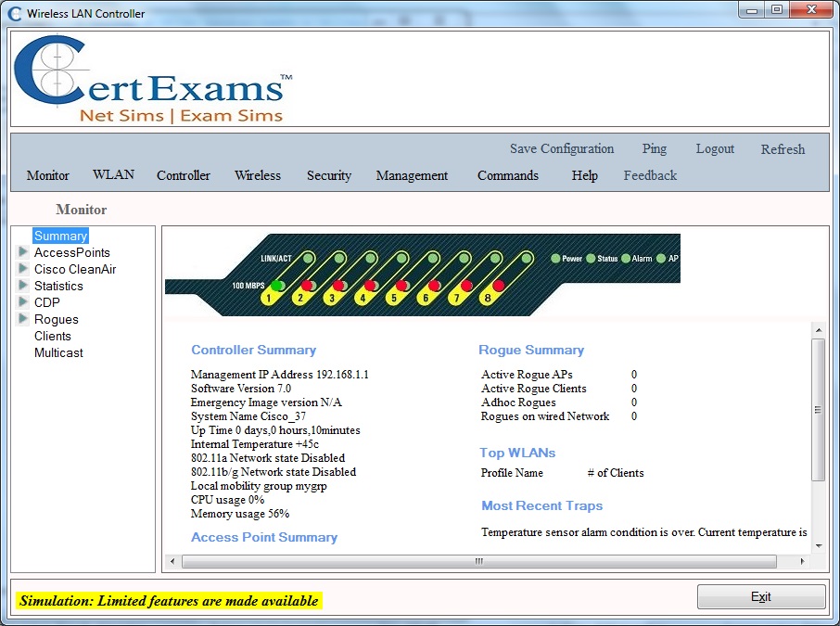Click the Alarm LED indicator
This screenshot has height=626, width=840.
(626, 258)
